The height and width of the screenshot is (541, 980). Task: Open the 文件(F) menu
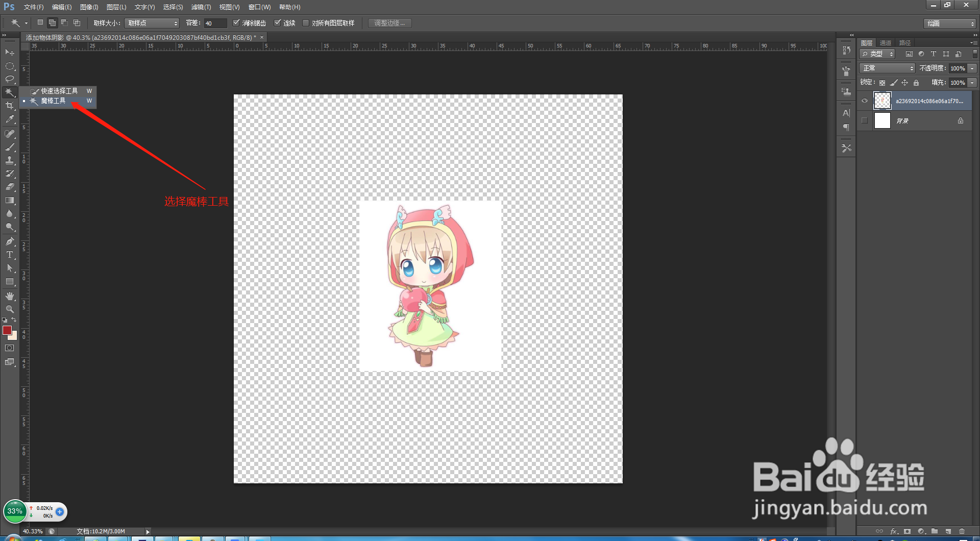[x=33, y=7]
